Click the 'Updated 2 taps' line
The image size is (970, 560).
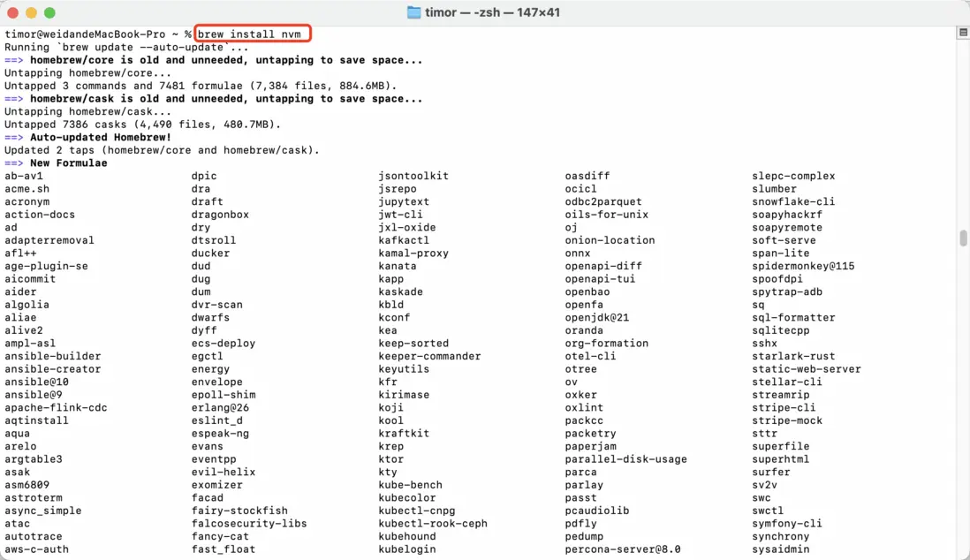click(162, 150)
